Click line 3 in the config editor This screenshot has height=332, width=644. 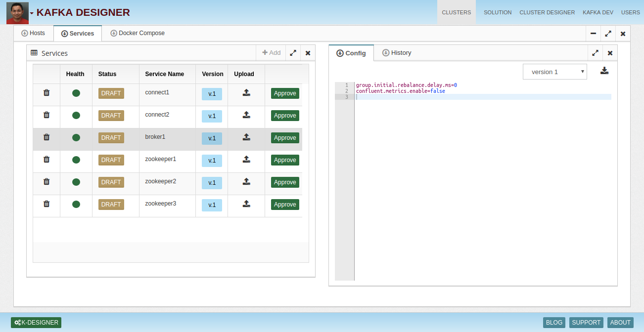point(482,97)
